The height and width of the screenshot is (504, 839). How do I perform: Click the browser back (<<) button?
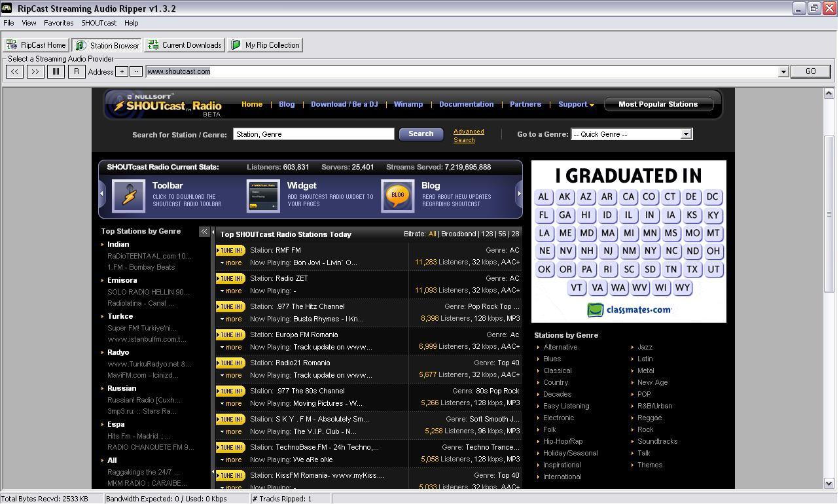[x=14, y=71]
